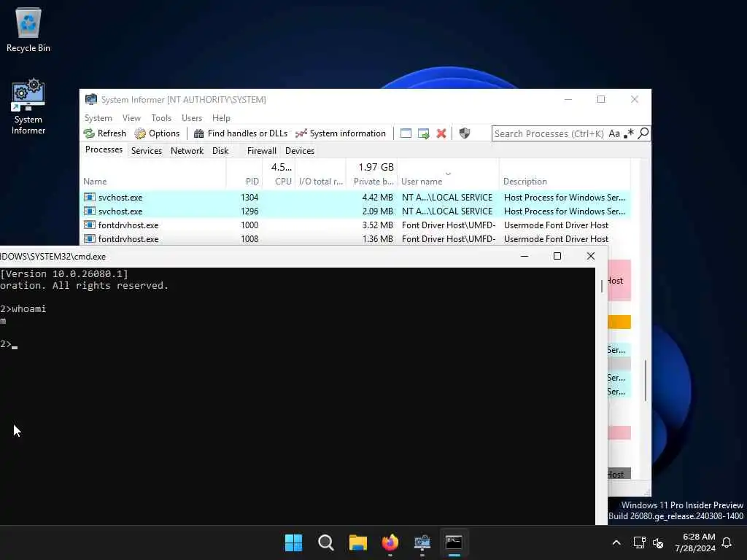Open the Recycle Bin desktop icon

(x=28, y=29)
